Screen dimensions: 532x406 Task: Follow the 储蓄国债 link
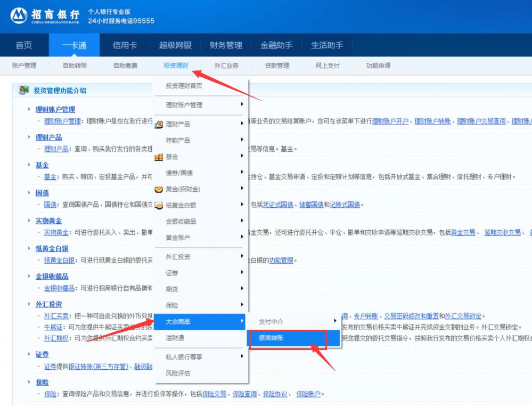click(x=311, y=205)
